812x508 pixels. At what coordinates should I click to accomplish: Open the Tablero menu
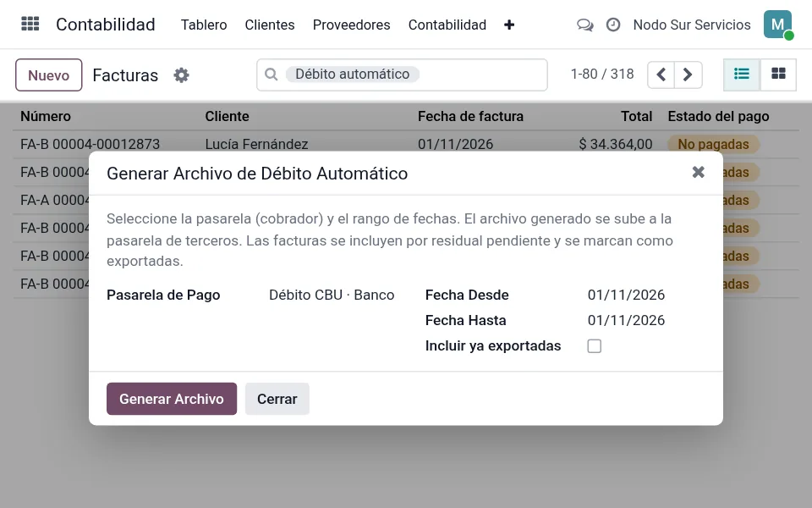click(204, 25)
